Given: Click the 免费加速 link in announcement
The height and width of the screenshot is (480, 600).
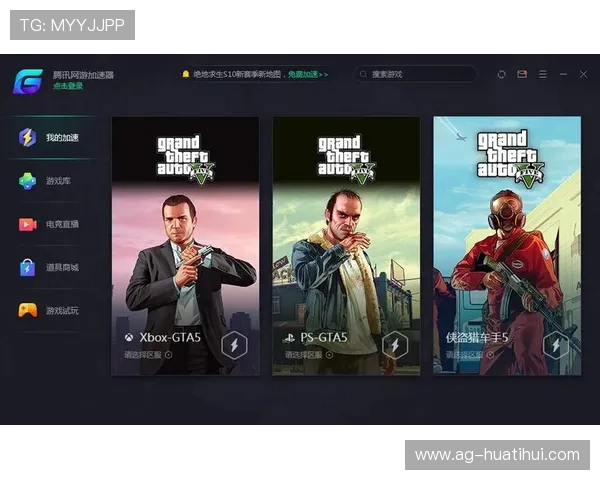Looking at the screenshot, I should point(307,74).
